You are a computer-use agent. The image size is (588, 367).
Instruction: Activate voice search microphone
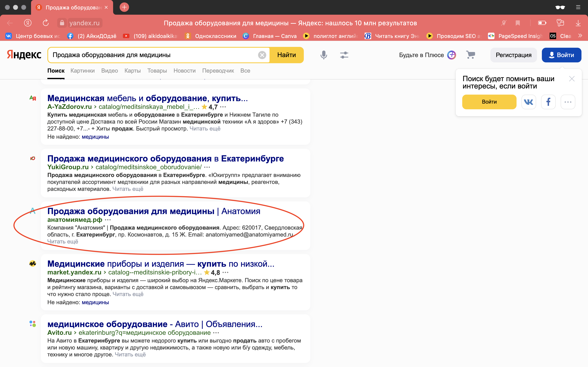[323, 55]
